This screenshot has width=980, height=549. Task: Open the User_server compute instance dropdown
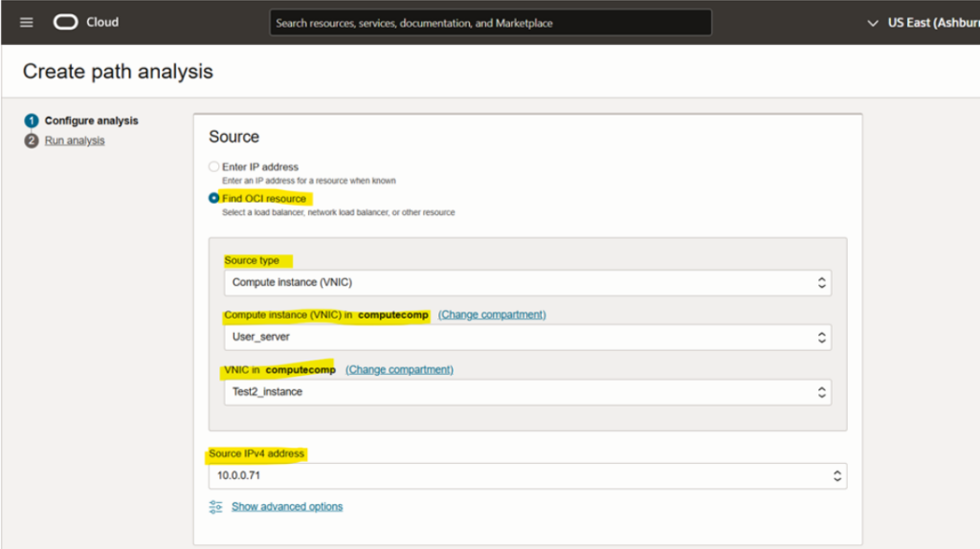[526, 338]
